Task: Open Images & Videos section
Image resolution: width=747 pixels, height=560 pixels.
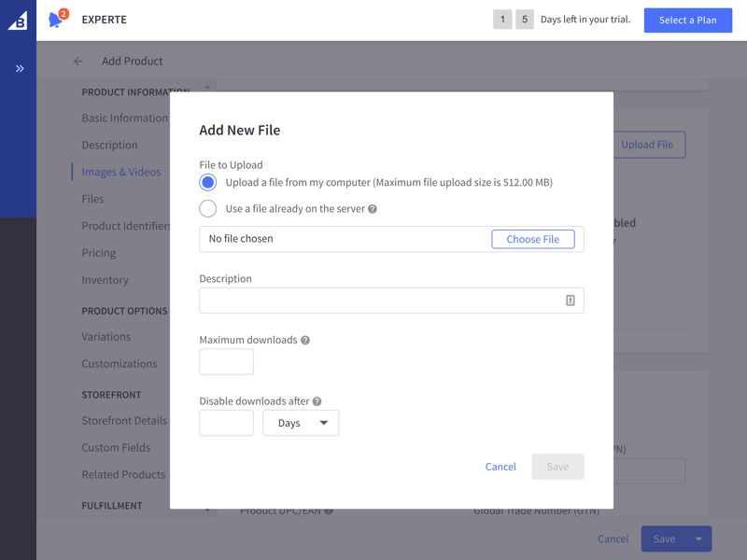Action: pos(121,172)
